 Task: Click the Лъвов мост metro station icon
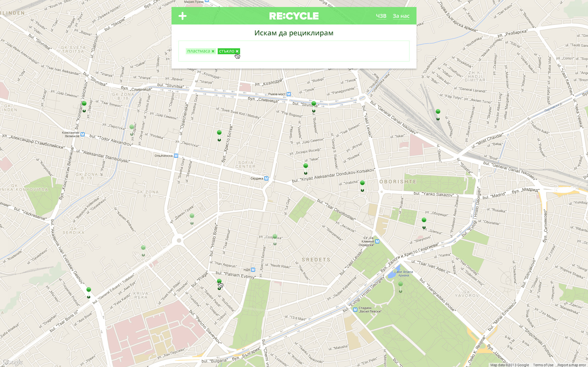pos(289,94)
